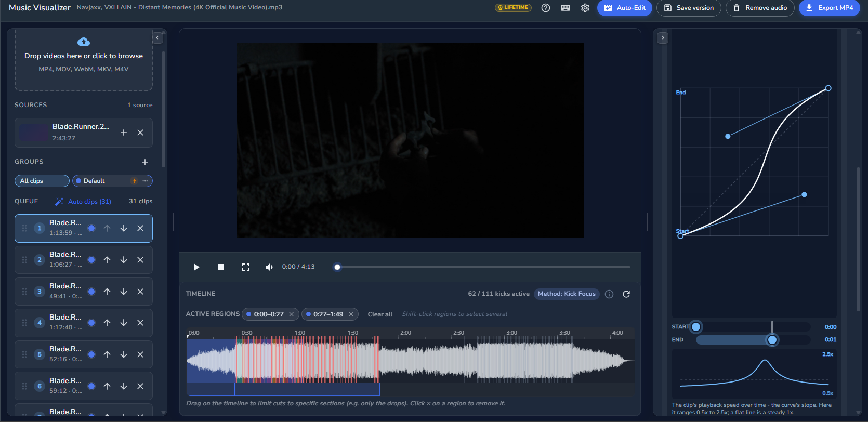Collapse the right curve panel chevron

point(663,38)
